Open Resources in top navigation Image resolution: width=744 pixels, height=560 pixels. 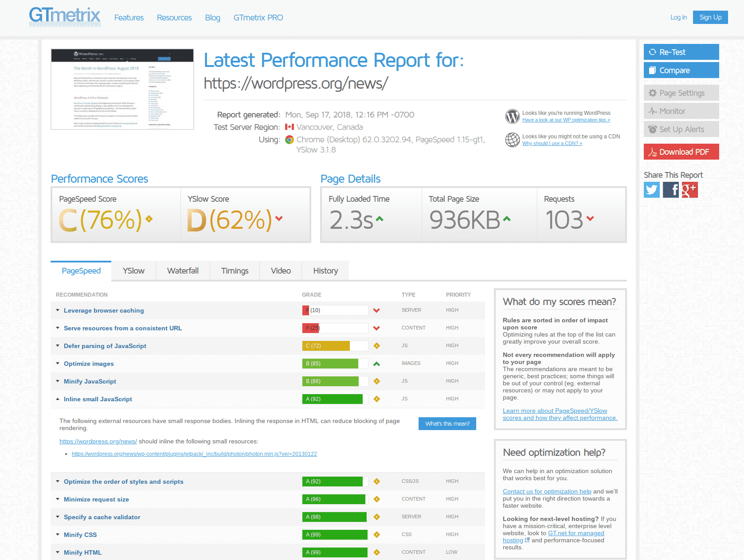click(174, 18)
